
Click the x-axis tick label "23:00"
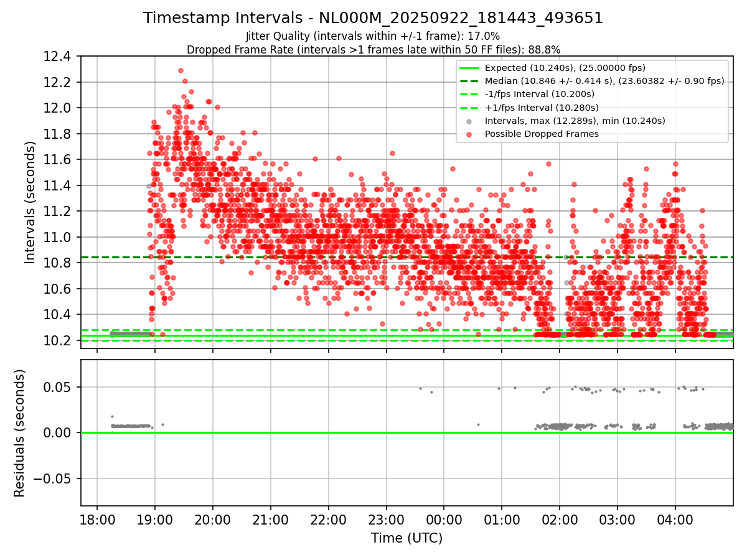[386, 520]
